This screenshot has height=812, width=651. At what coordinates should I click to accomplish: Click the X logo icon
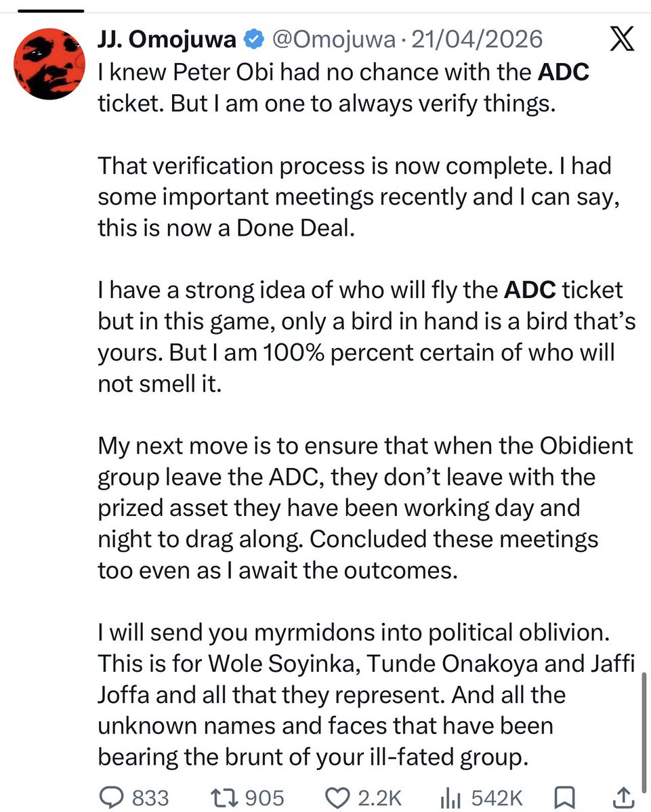point(621,39)
